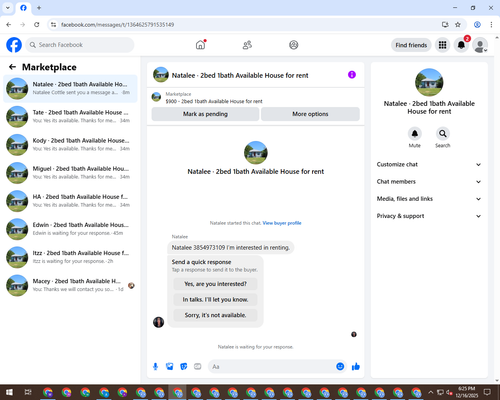This screenshot has height=400, width=500.
Task: Click the taskbar clock showing 6:25 PM
Action: [466, 392]
